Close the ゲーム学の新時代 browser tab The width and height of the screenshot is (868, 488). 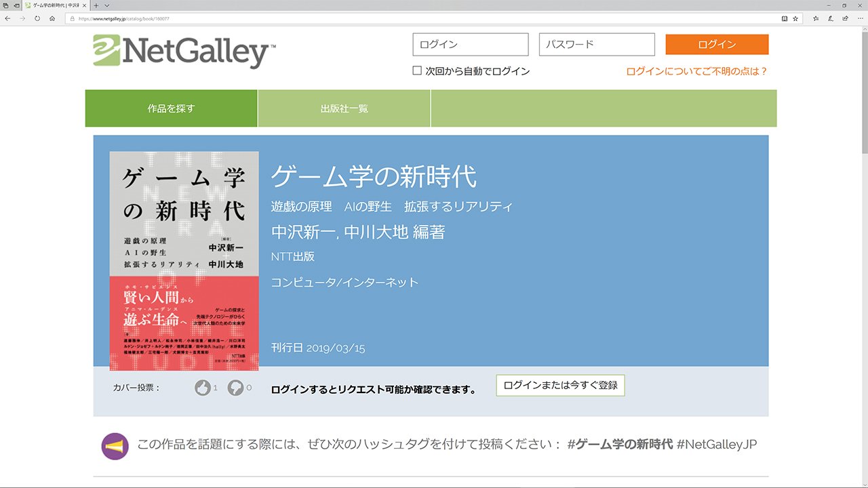(x=85, y=5)
